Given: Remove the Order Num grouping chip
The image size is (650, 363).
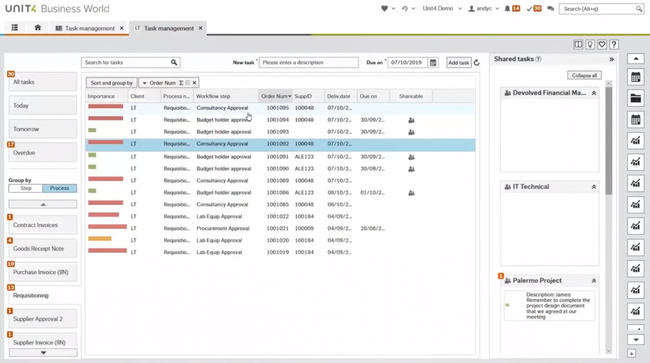Looking at the screenshot, I should [194, 83].
